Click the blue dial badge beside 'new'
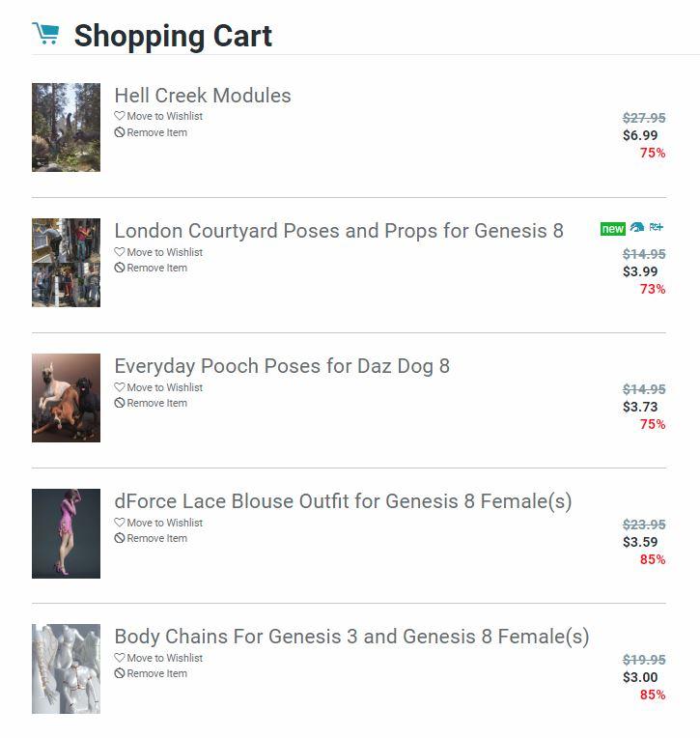The width and height of the screenshot is (700, 738). [637, 228]
